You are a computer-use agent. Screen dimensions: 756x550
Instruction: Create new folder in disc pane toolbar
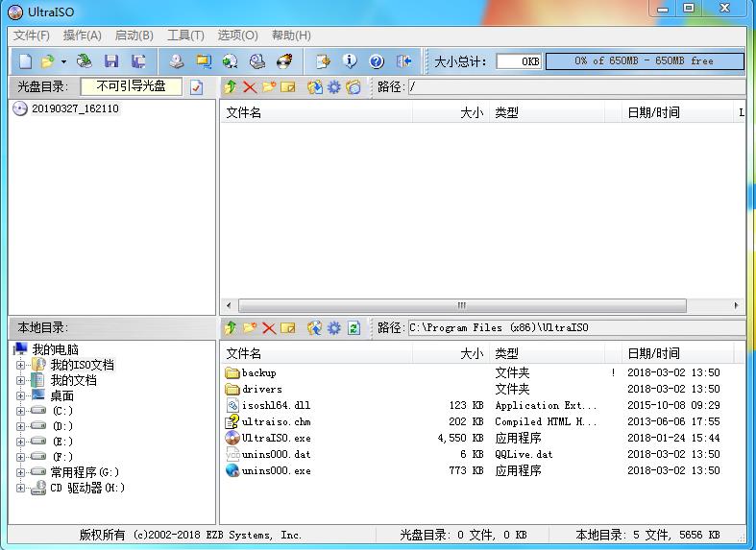269,87
